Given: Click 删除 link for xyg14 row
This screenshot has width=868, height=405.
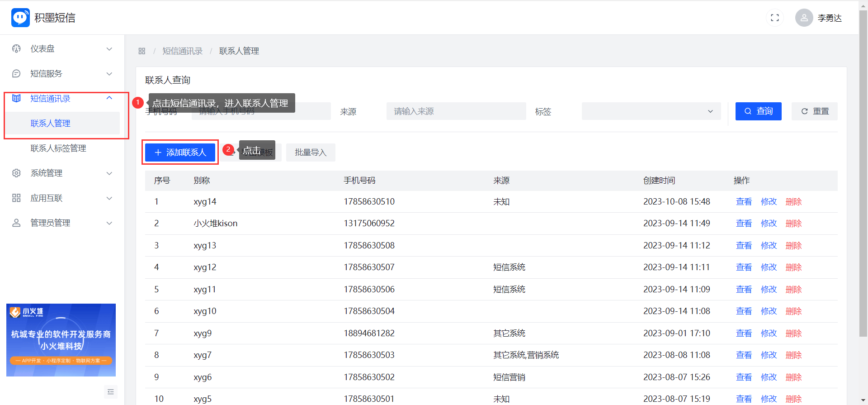Looking at the screenshot, I should [x=793, y=202].
